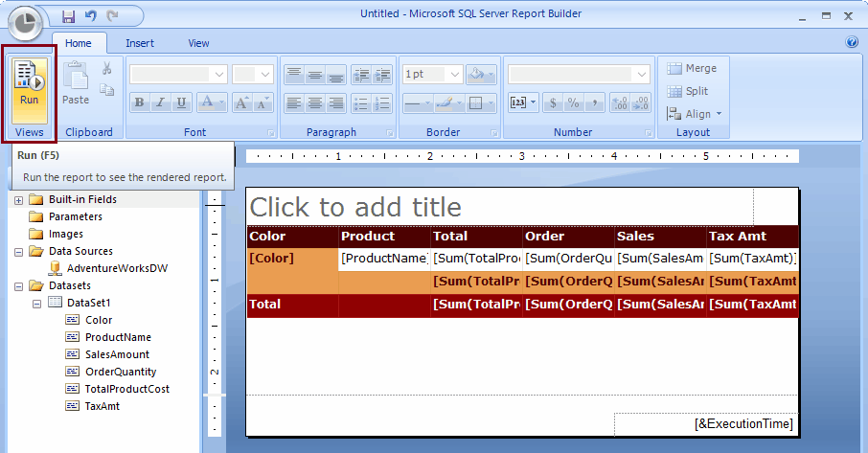Open the border line style dropdown
868x453 pixels.
(418, 102)
